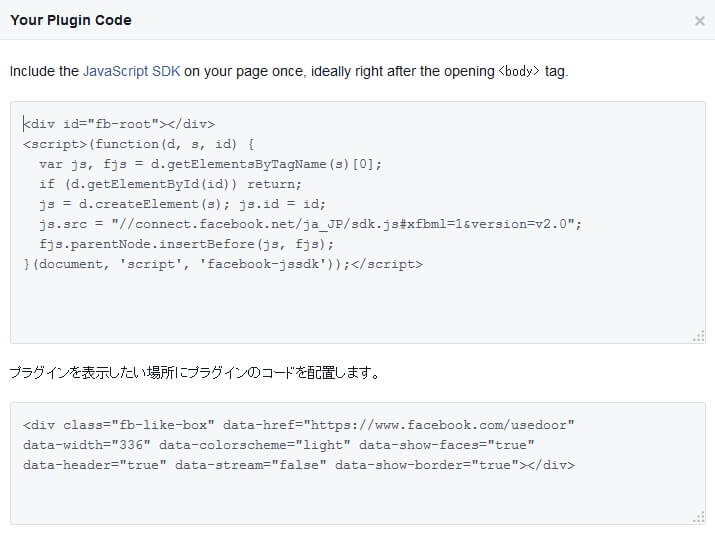
Task: Close the Your Plugin Code dialog
Action: pyautogui.click(x=699, y=21)
